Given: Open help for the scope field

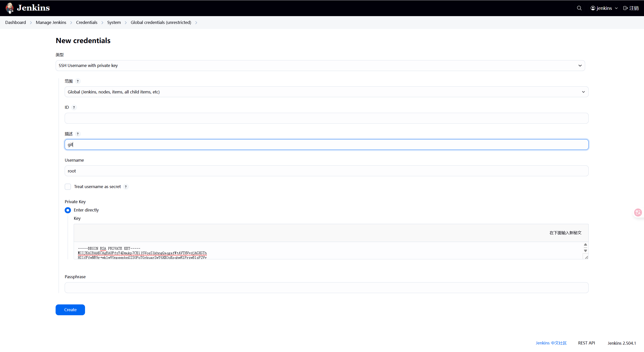Looking at the screenshot, I should tap(78, 81).
